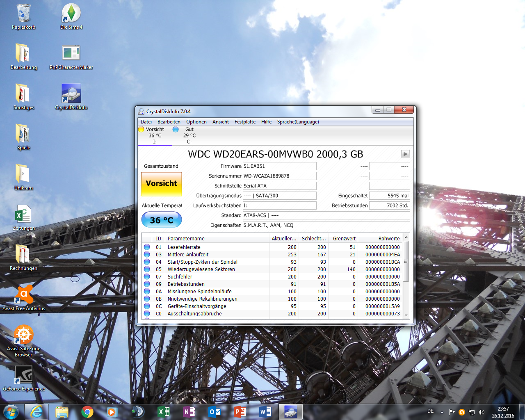Click the next-disk arrow button
Screen dimensions: 525x420
coord(405,154)
